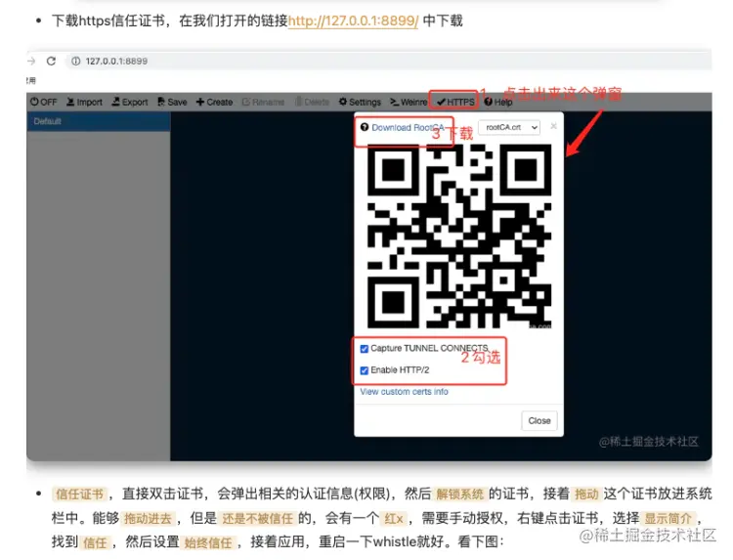Click the Close button in the dialog
The width and height of the screenshot is (733, 560).
point(539,420)
